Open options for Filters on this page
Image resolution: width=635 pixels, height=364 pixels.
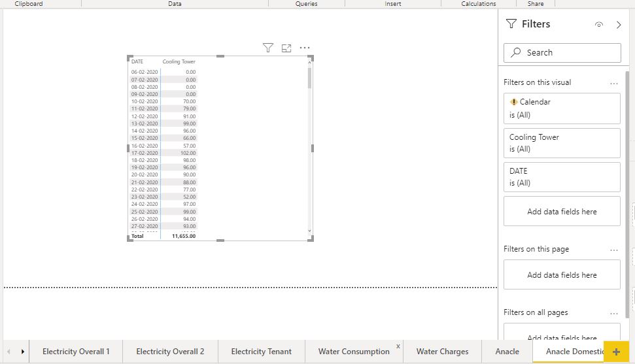[x=614, y=250]
